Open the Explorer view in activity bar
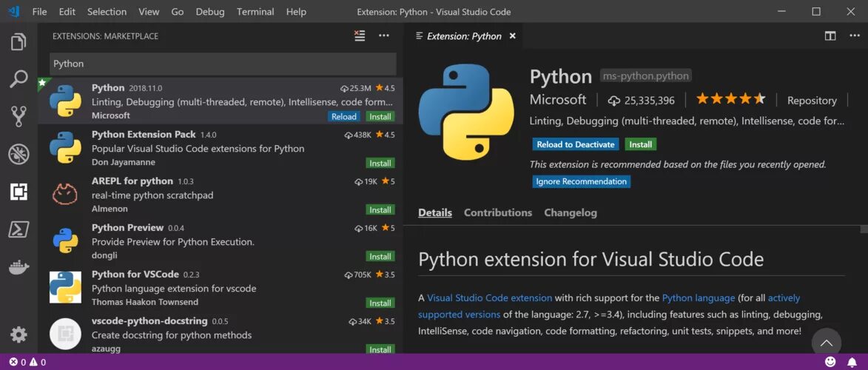868x370 pixels. (18, 42)
